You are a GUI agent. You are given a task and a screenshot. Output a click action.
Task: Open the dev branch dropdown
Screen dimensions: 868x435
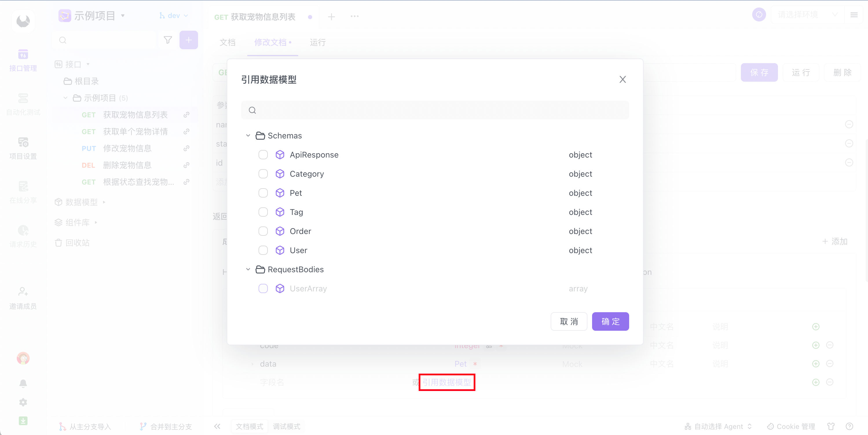click(174, 16)
